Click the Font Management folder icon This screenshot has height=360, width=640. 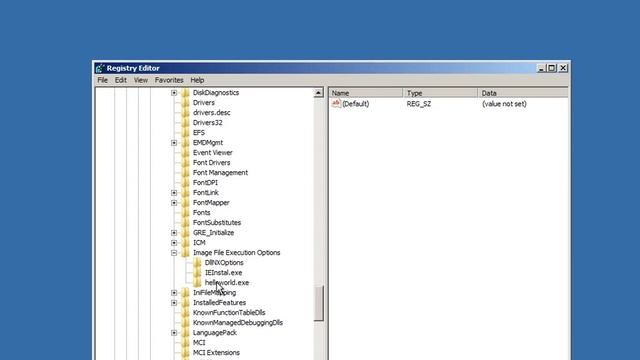tap(185, 173)
